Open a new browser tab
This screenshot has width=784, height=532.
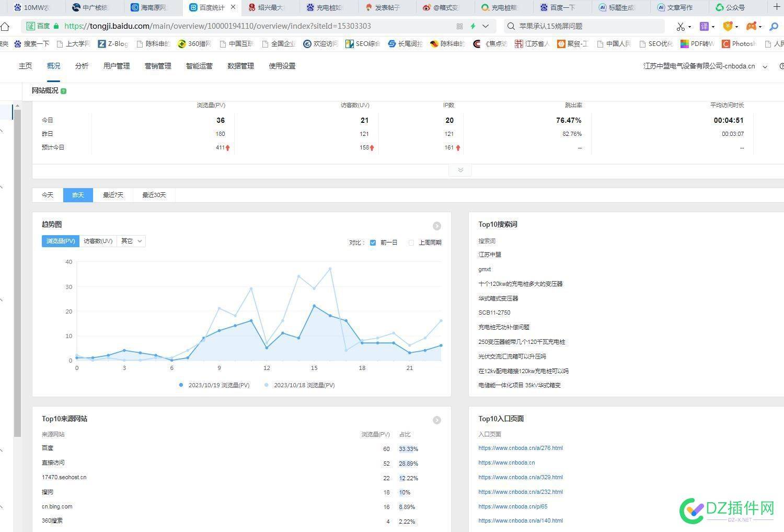pos(777,7)
